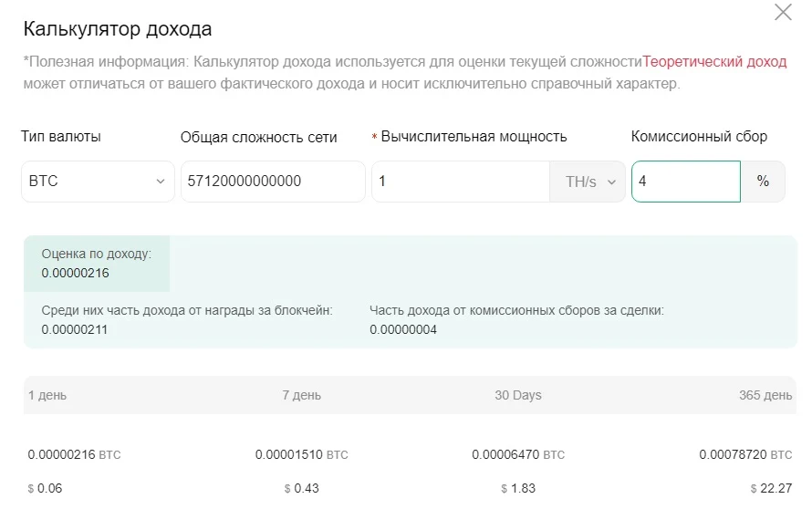Select the 365 день column header
The height and width of the screenshot is (530, 812).
click(x=765, y=395)
